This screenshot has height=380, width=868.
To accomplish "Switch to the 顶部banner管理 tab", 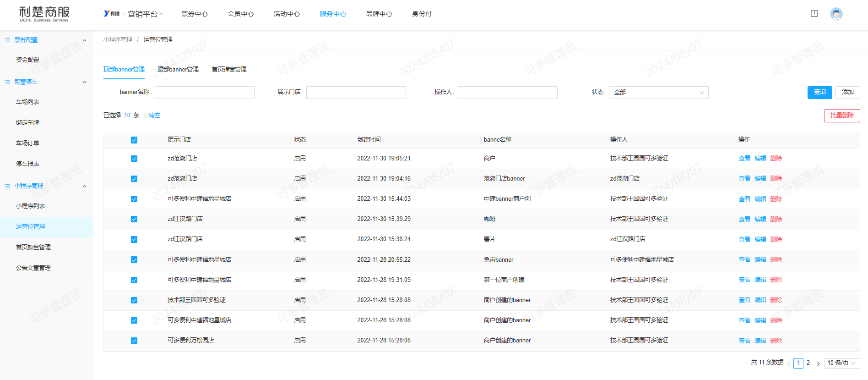I will (124, 70).
